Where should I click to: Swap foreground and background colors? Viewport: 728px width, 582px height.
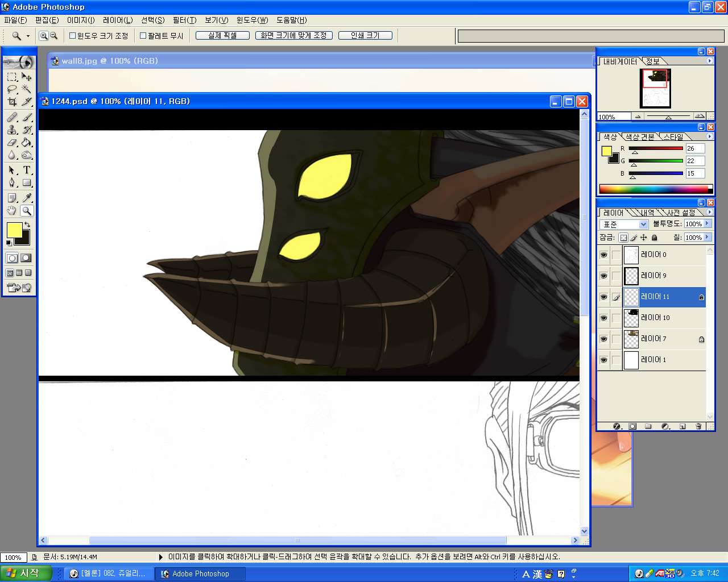27,225
